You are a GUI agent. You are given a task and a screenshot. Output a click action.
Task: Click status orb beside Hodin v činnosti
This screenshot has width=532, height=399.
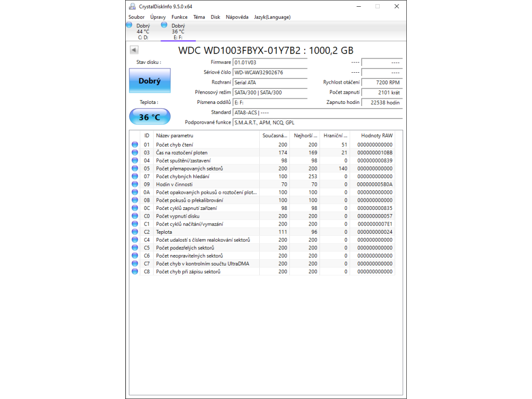(x=135, y=184)
